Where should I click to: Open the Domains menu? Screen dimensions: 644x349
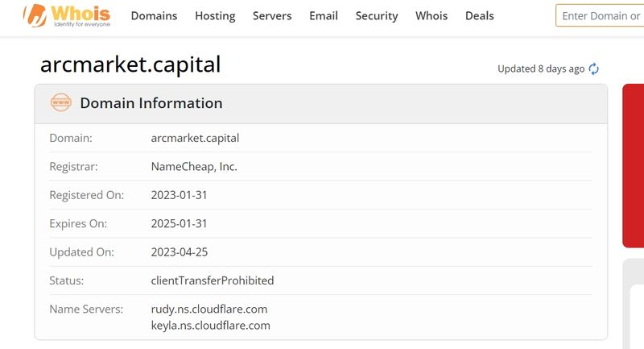point(154,16)
